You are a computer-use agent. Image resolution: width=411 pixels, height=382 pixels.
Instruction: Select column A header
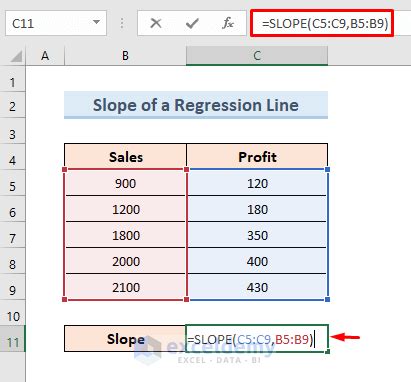pyautogui.click(x=45, y=56)
